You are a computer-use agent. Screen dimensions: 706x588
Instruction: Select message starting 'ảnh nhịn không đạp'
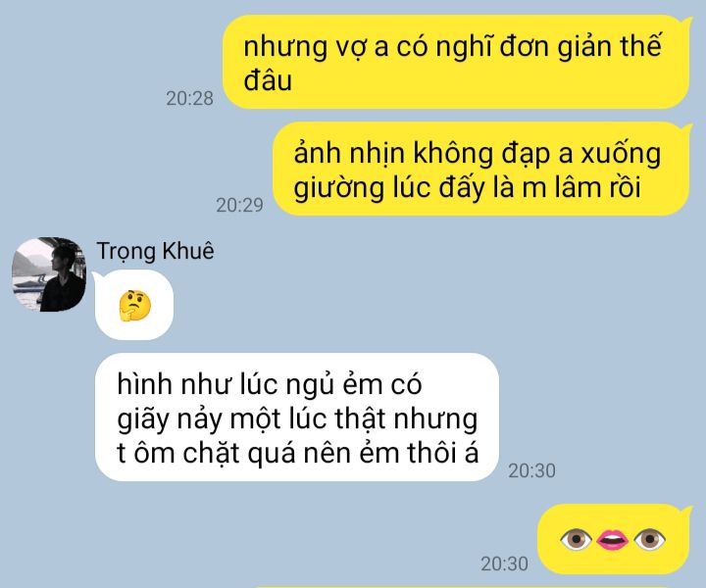(481, 170)
